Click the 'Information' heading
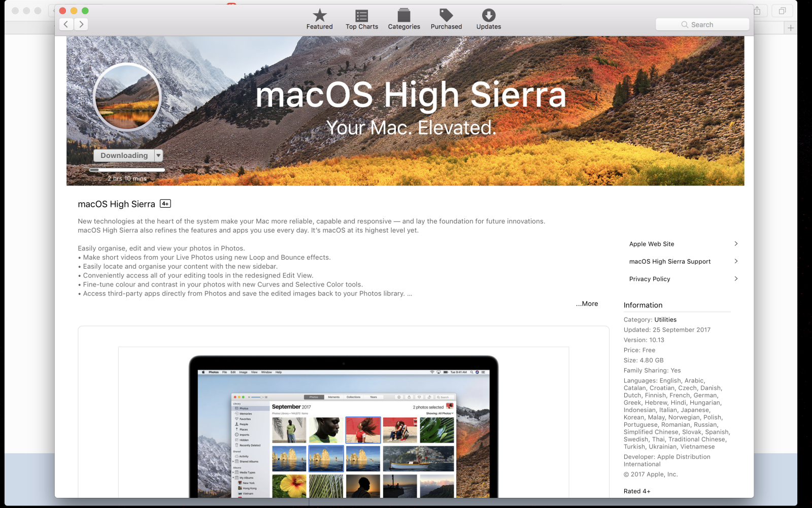Image resolution: width=812 pixels, height=508 pixels. [643, 305]
